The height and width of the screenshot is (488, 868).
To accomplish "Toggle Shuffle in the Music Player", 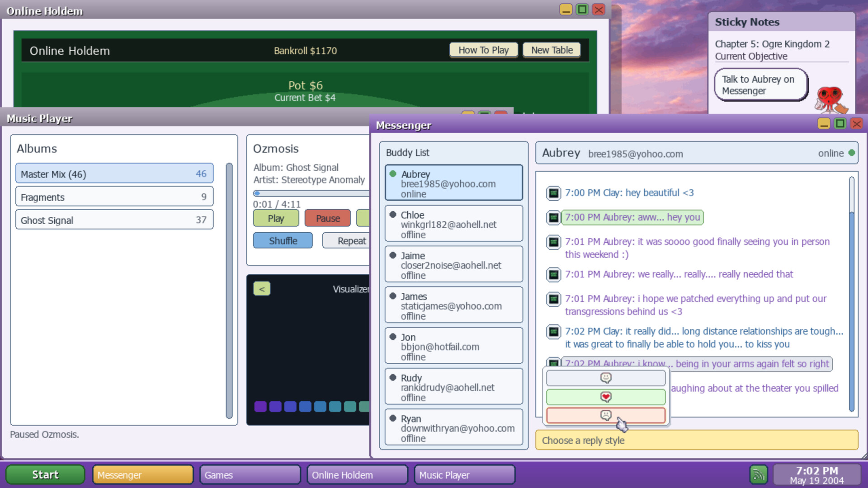I will tap(283, 240).
